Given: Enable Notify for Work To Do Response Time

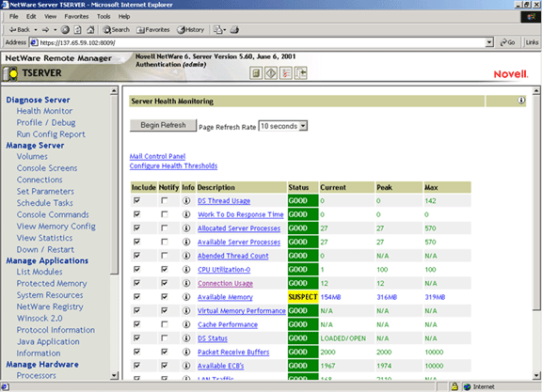Looking at the screenshot, I should pos(165,214).
